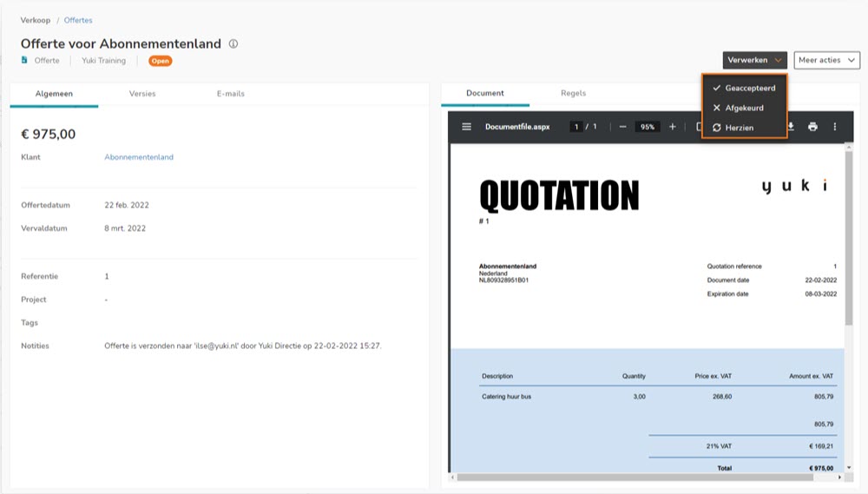
Task: Zoom out the PDF with the minus icon
Action: click(622, 127)
